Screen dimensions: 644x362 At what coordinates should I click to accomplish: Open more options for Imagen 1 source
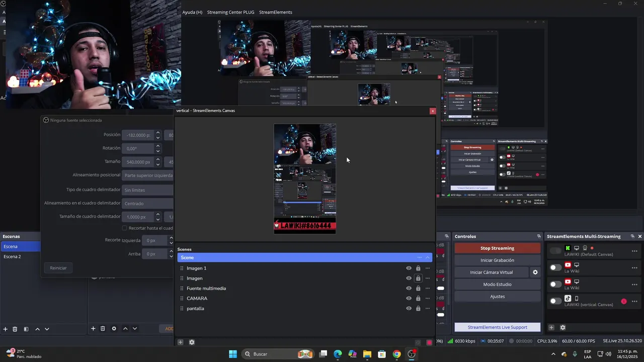[428, 268]
